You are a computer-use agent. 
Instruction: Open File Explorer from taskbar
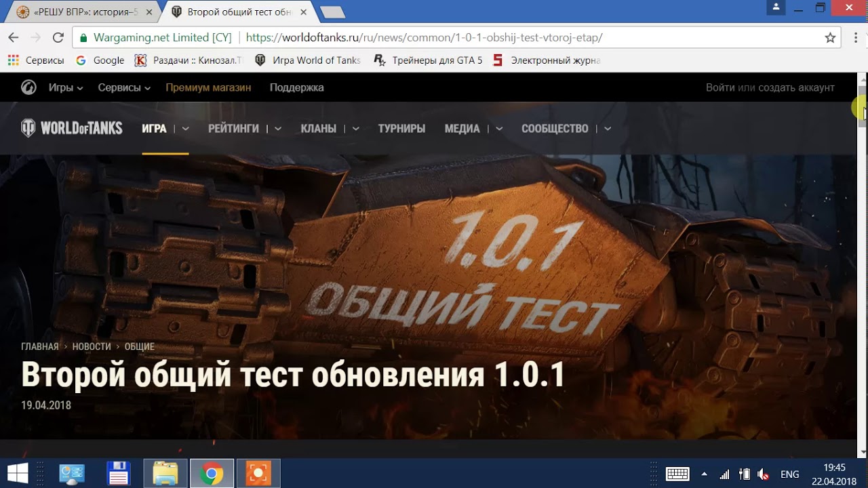coord(165,473)
